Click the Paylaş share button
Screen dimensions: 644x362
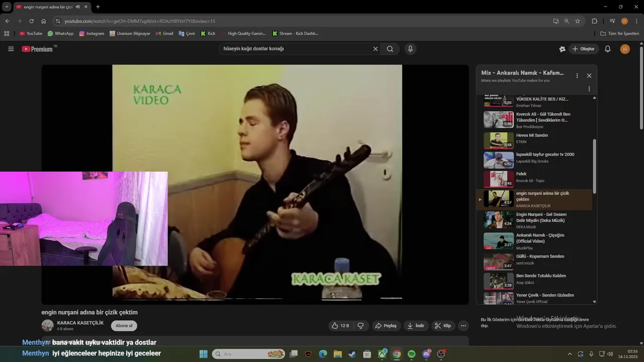[386, 326]
